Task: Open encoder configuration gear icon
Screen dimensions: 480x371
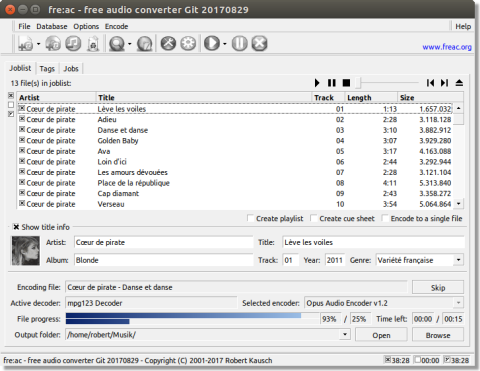Action: click(188, 44)
